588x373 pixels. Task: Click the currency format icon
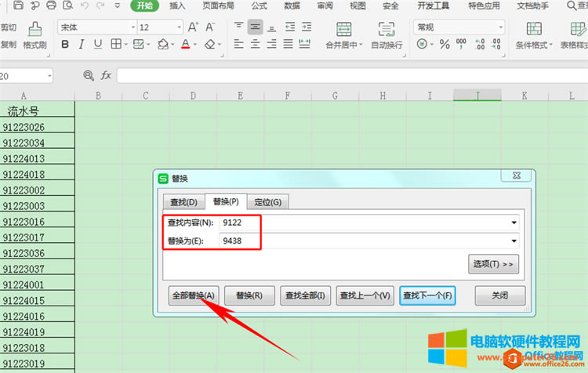pos(422,44)
